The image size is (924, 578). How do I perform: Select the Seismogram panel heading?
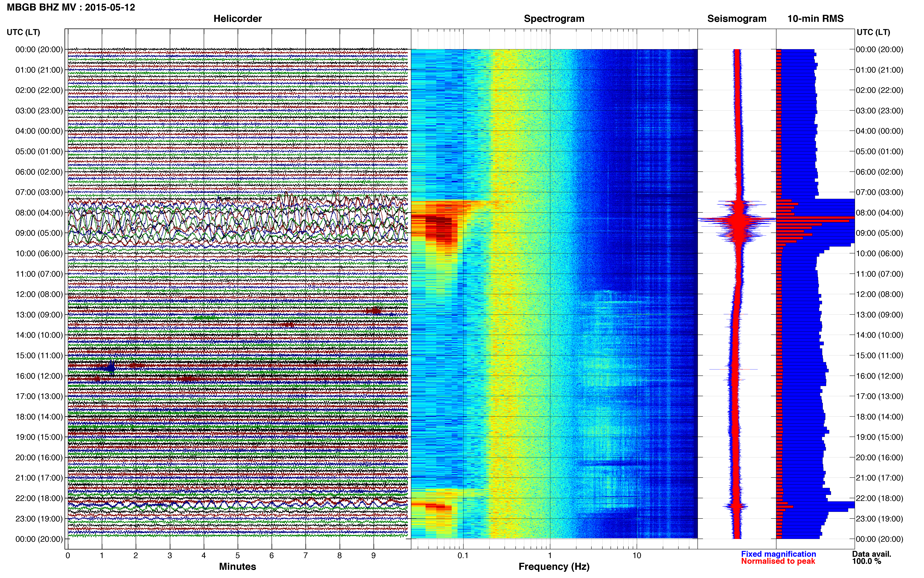(x=737, y=19)
